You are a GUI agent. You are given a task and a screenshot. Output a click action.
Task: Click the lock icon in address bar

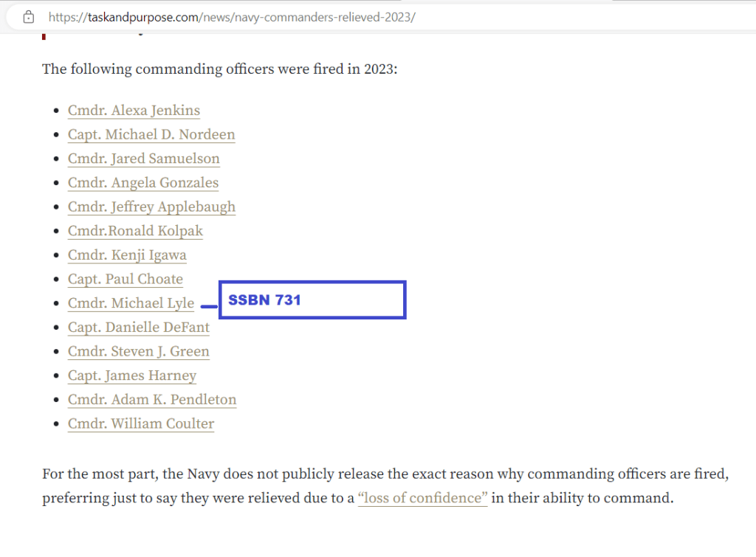click(x=28, y=16)
